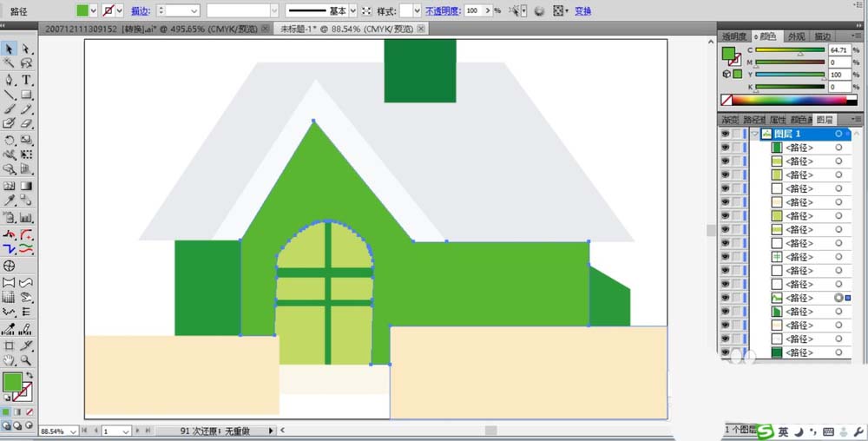Open the 基本 stroke style dropdown
The image size is (868, 441).
[x=353, y=10]
